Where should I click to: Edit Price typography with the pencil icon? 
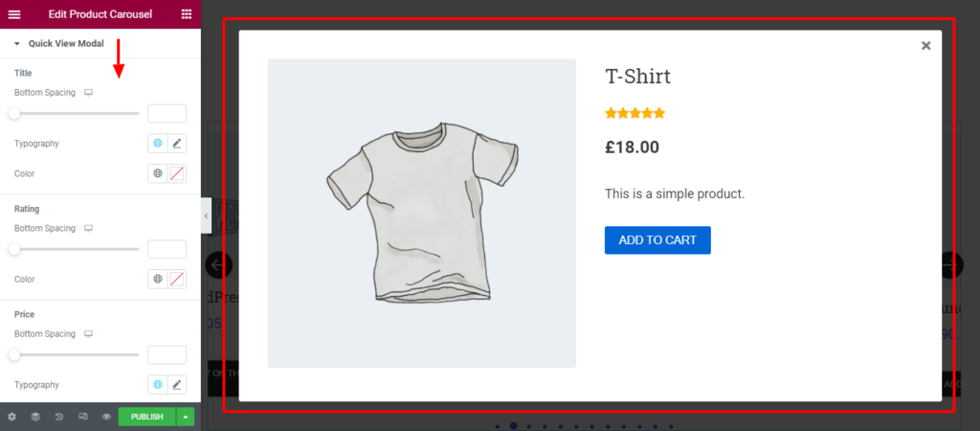(x=176, y=385)
